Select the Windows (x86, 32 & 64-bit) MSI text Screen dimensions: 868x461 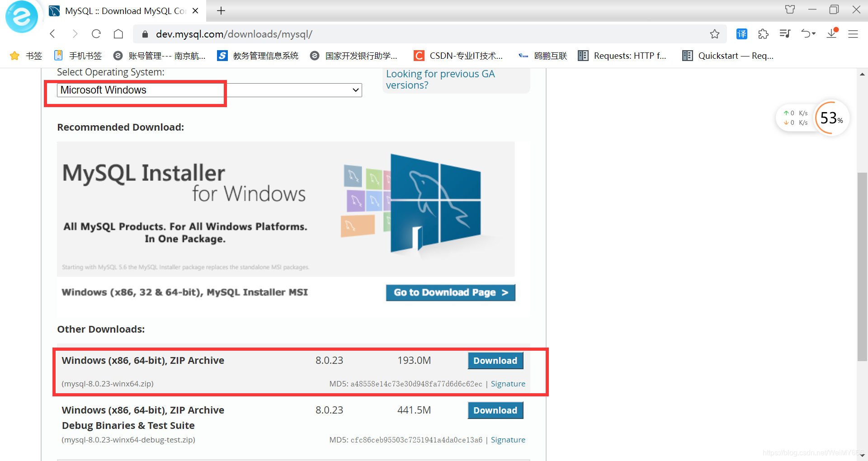click(x=184, y=292)
